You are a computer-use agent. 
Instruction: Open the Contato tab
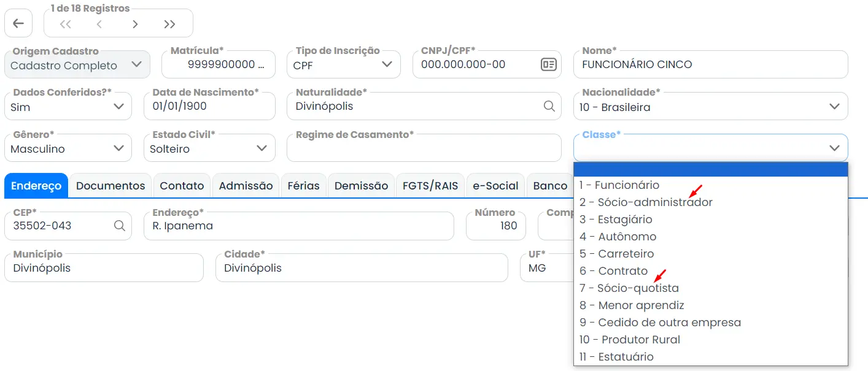(182, 186)
